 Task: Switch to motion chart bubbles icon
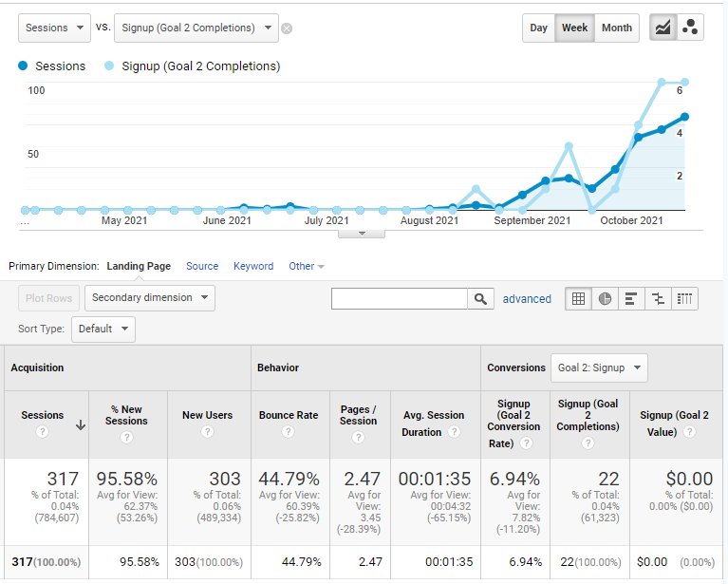pyautogui.click(x=690, y=28)
